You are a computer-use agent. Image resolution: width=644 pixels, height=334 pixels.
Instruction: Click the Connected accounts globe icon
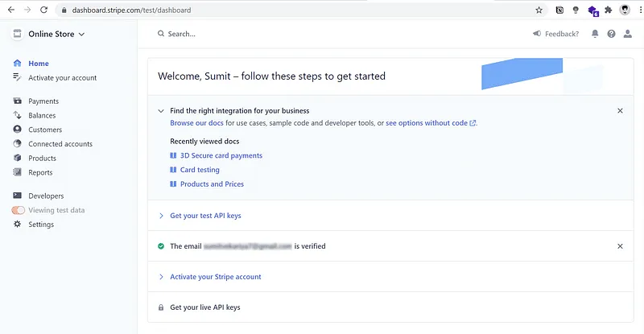click(17, 143)
